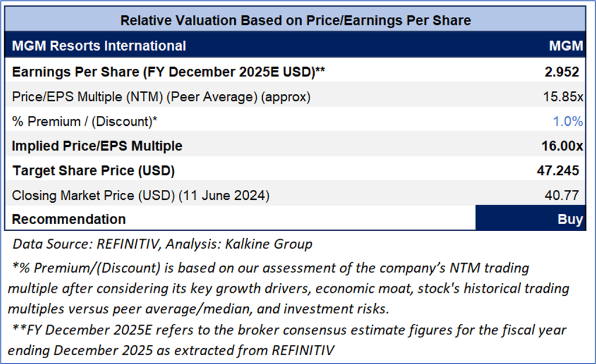Screen dimensions: 596x364
Task: Click the 'Data Source: REFINITIV, Analysis: Kalkine Group' line
Action: [x=163, y=244]
